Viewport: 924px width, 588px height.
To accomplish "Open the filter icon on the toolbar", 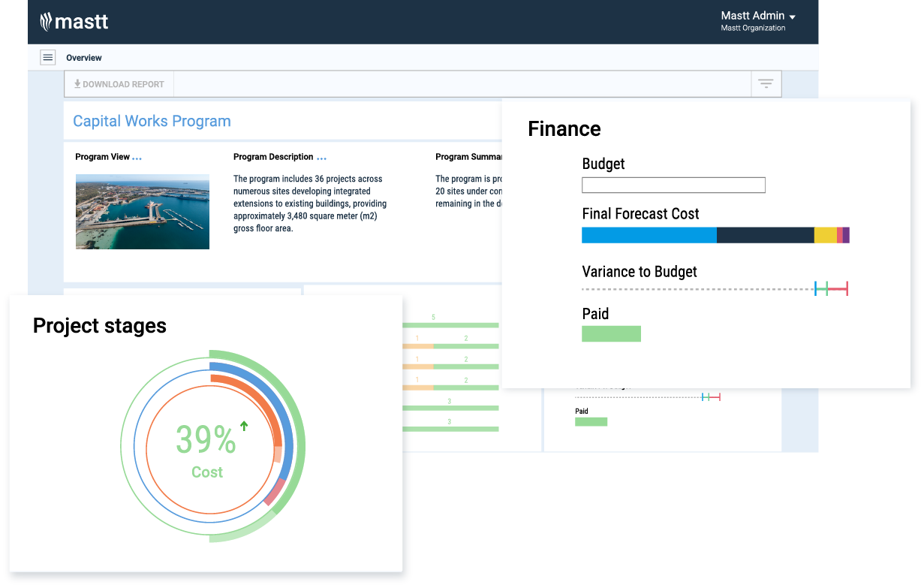I will tap(766, 84).
